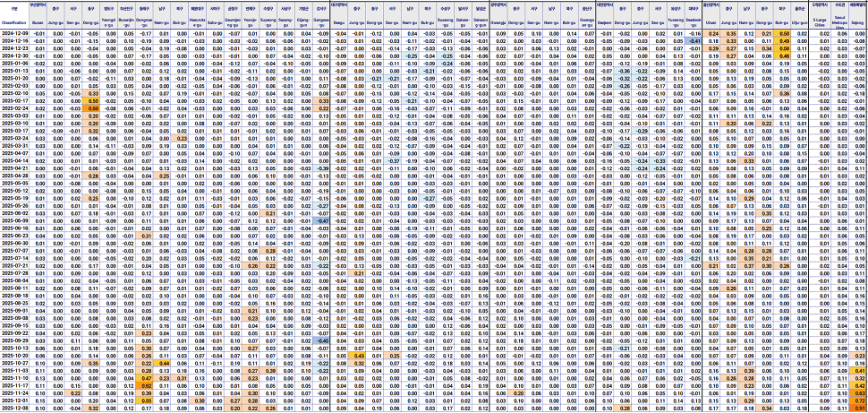Viewport: 868px width, 413px height.
Task: Click orange 0.50 cell in 2025-02-17 row
Action: click(93, 101)
